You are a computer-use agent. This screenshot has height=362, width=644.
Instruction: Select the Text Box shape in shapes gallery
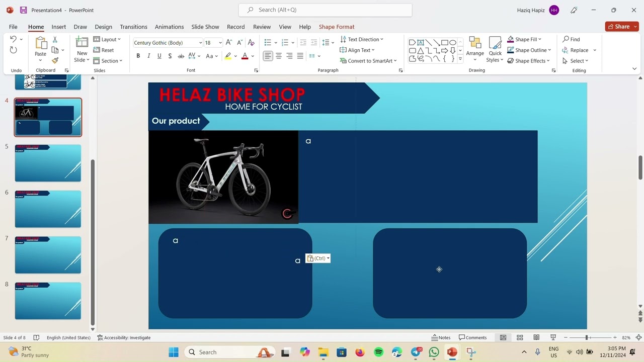click(x=420, y=42)
